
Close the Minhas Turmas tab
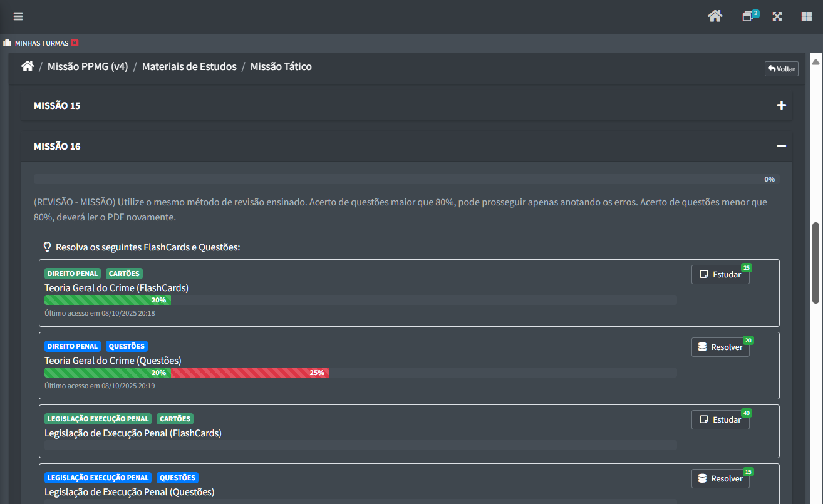coord(75,43)
